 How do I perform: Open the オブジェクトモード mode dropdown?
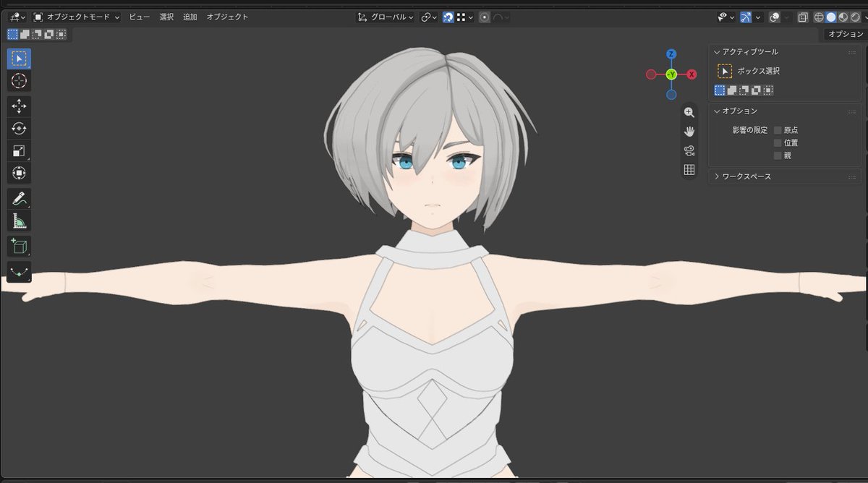tap(77, 17)
